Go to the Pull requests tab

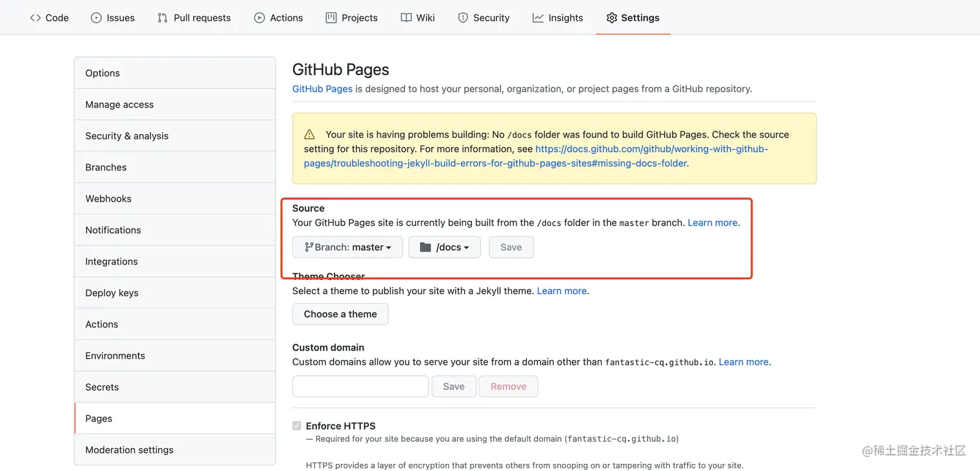click(x=194, y=17)
